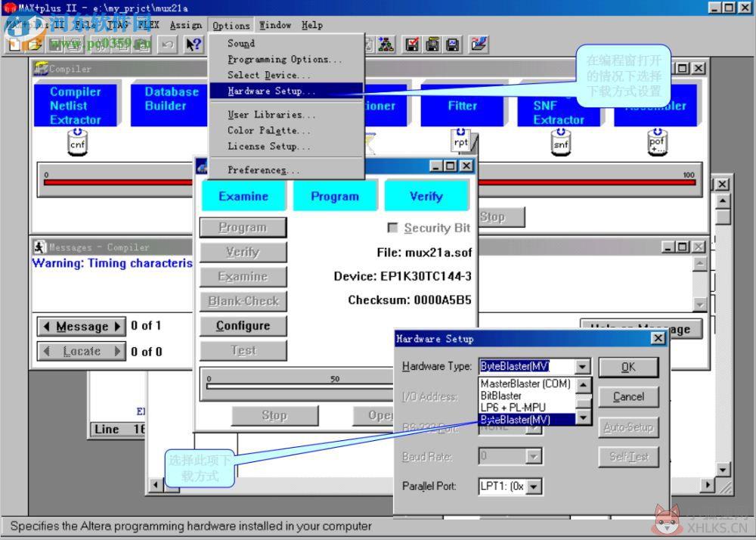The height and width of the screenshot is (540, 756).
Task: Click Messages window scroll up arrow
Action: click(699, 264)
